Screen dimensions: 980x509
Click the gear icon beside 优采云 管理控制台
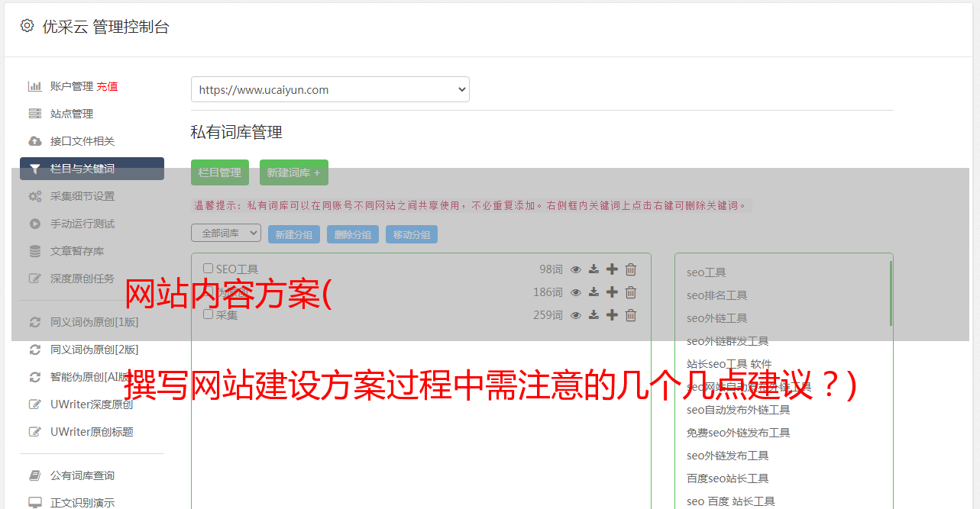tap(27, 26)
